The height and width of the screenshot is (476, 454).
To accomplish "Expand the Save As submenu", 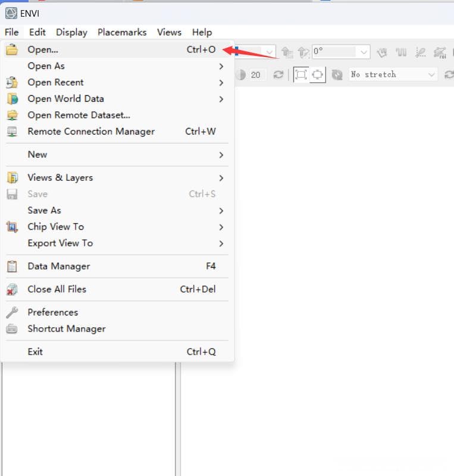I will coord(117,211).
